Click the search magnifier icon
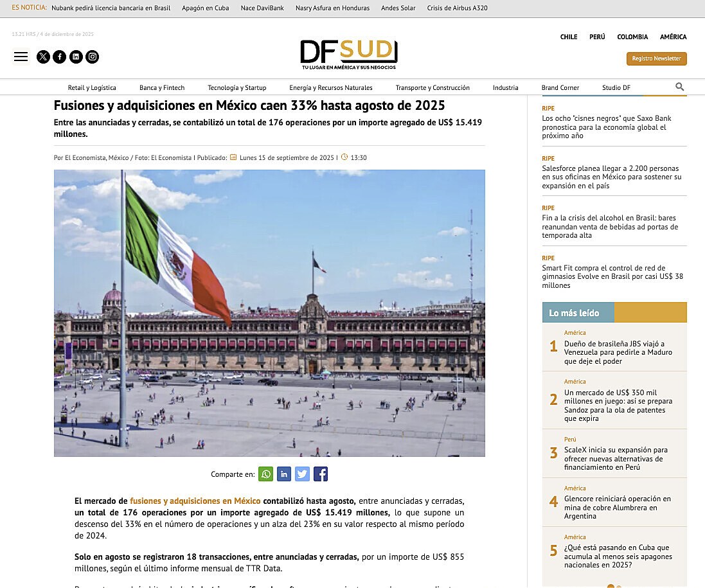The width and height of the screenshot is (705, 588). [x=679, y=87]
